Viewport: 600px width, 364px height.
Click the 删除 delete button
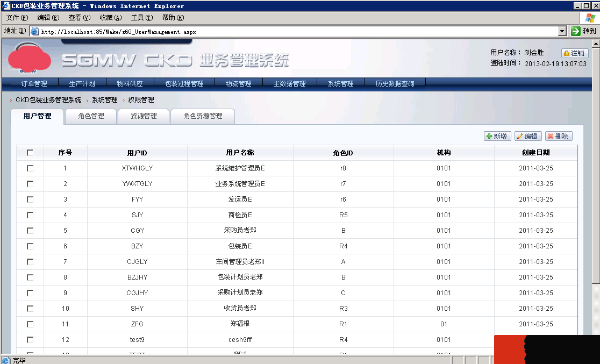559,136
